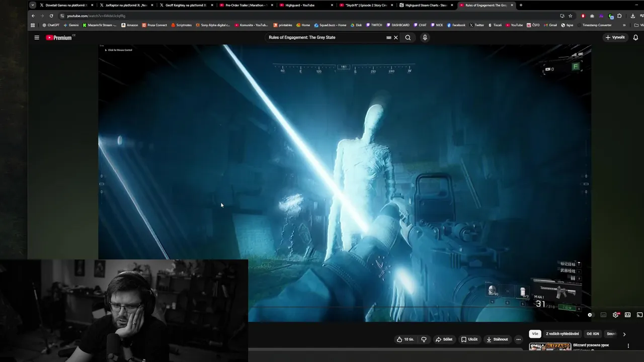Switch to JorRaptor X tab
Image resolution: width=644 pixels, height=362 pixels.
point(126,5)
